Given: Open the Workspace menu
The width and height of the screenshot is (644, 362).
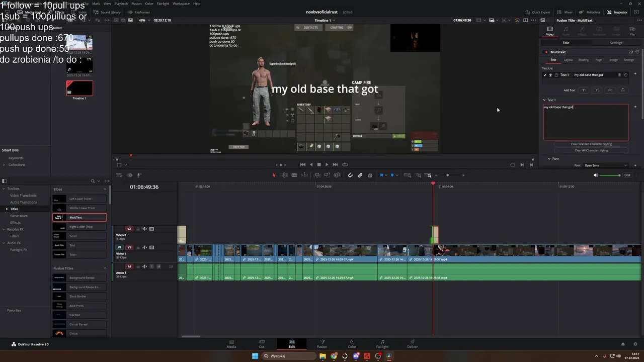Looking at the screenshot, I should tap(181, 4).
